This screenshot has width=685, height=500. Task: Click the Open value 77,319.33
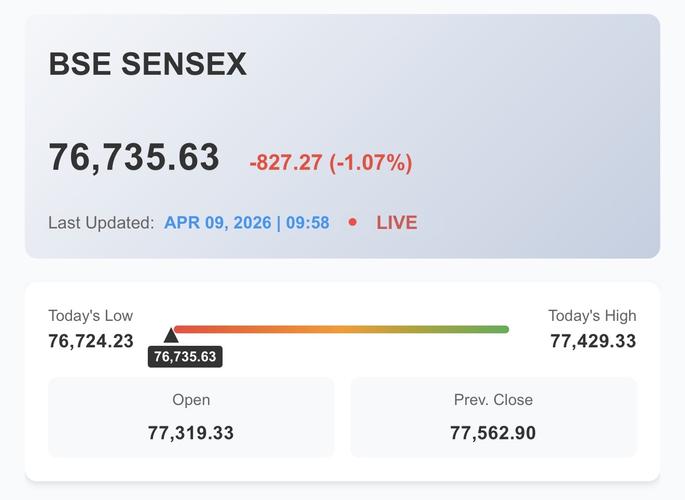(191, 433)
